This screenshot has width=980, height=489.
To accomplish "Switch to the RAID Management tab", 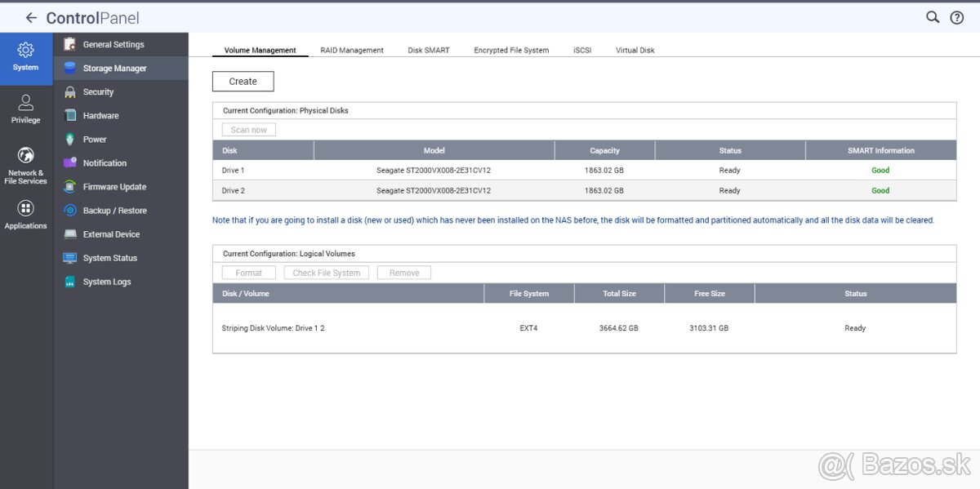I will 352,50.
